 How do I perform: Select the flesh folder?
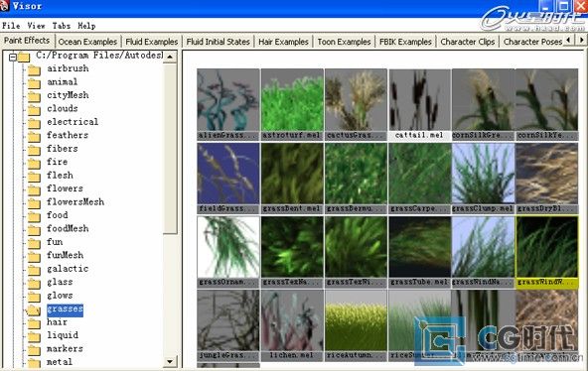click(60, 176)
